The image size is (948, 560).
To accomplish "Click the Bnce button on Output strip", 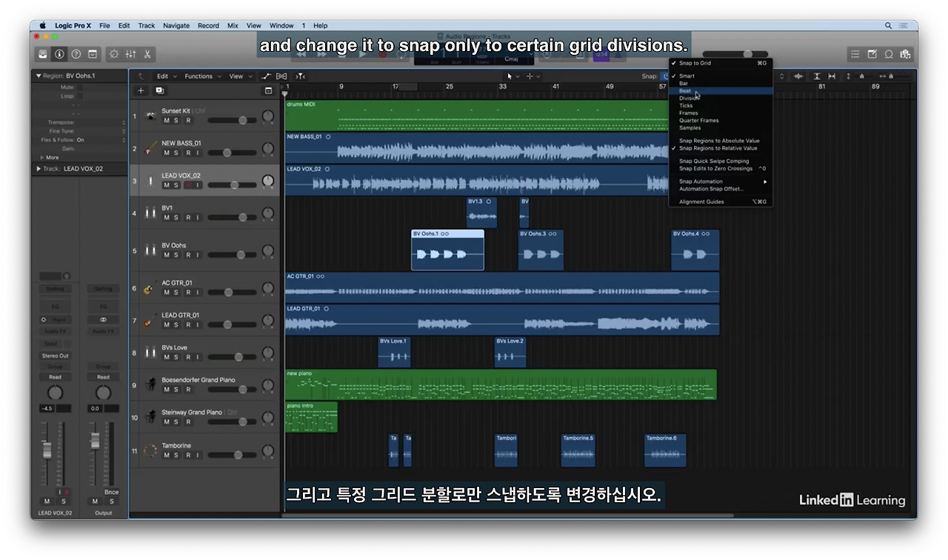I will [111, 492].
